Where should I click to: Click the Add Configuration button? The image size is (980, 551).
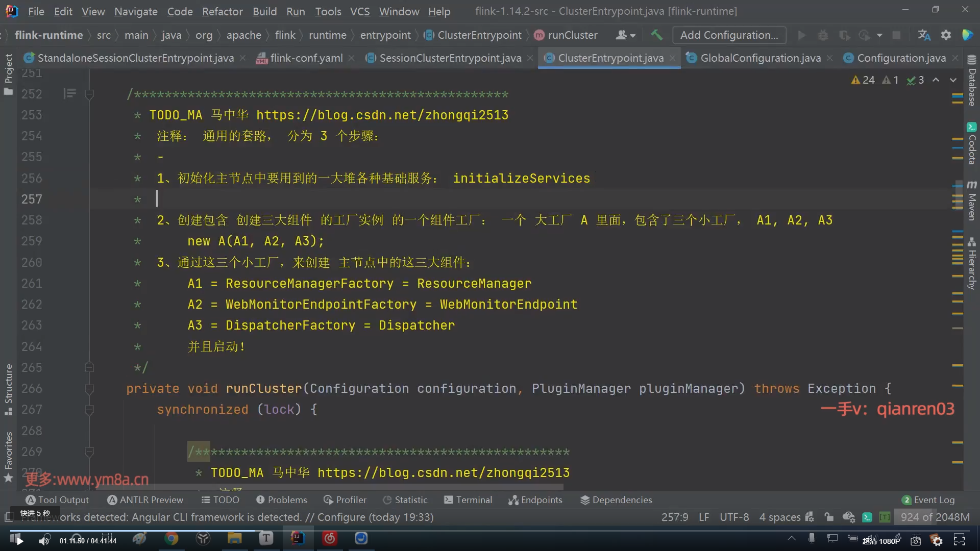pyautogui.click(x=729, y=35)
